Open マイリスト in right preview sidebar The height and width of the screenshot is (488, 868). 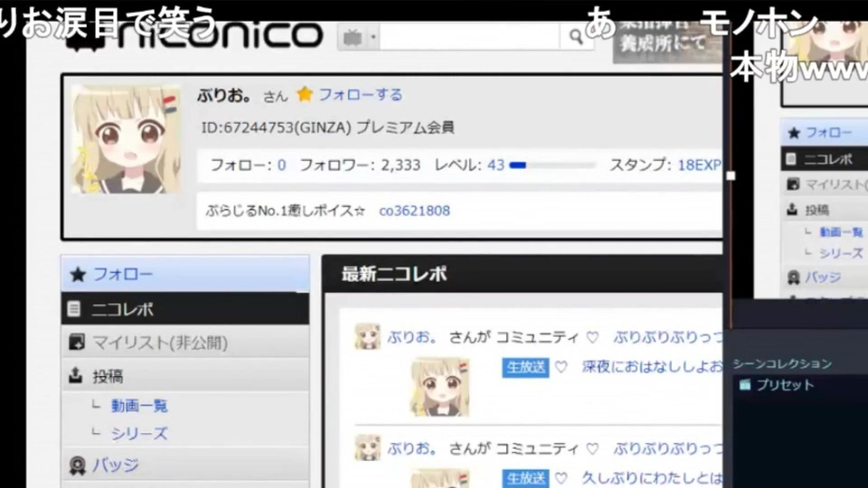coord(825,184)
